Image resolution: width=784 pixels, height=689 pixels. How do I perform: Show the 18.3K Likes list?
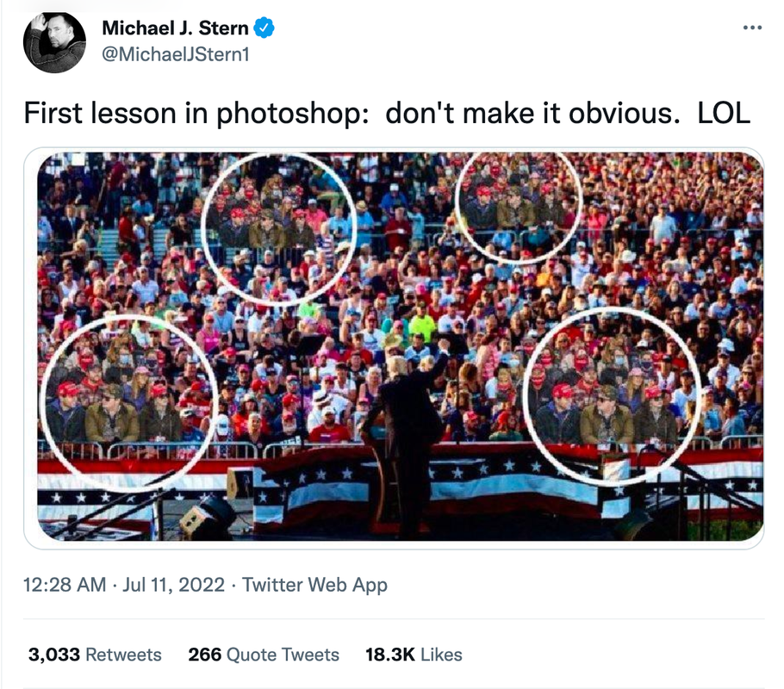coord(414,655)
